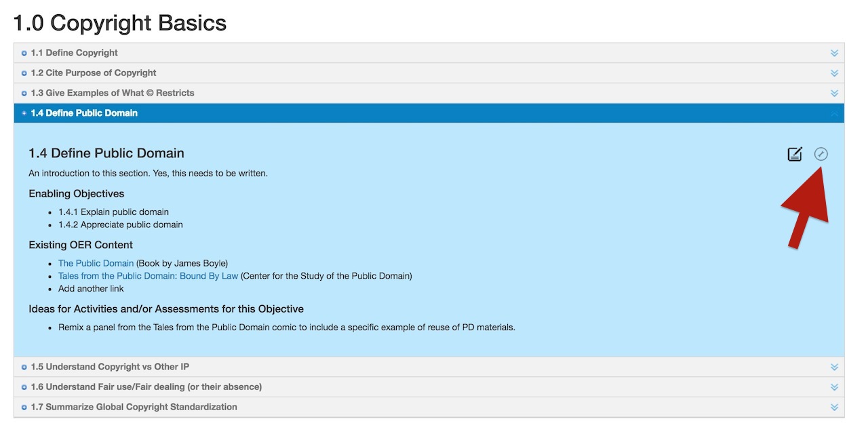The height and width of the screenshot is (436, 868).
Task: Click plus icon beside 1.1 Define Copyright
Action: click(24, 54)
